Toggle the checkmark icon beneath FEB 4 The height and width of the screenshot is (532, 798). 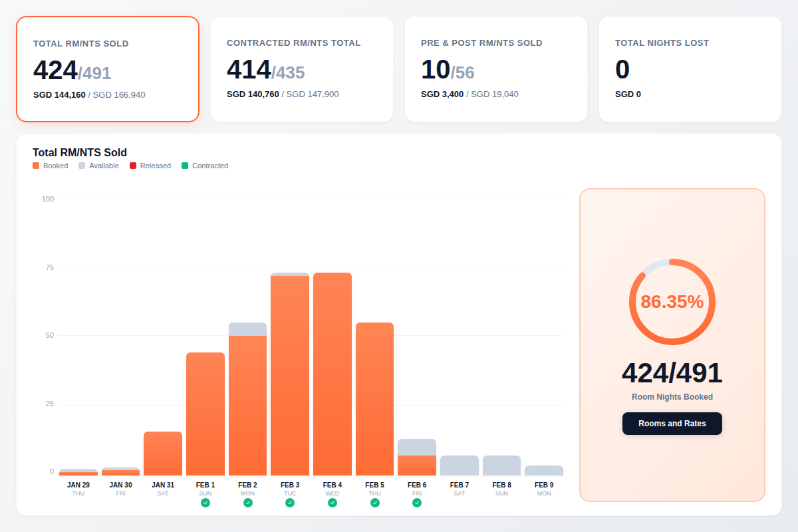(332, 503)
